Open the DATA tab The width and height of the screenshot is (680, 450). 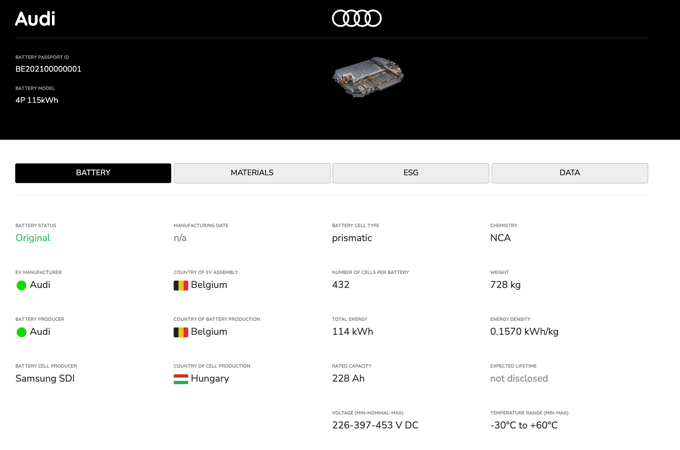tap(569, 173)
